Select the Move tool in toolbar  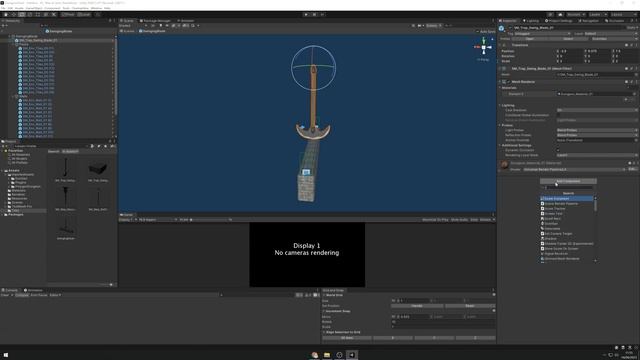13,14
